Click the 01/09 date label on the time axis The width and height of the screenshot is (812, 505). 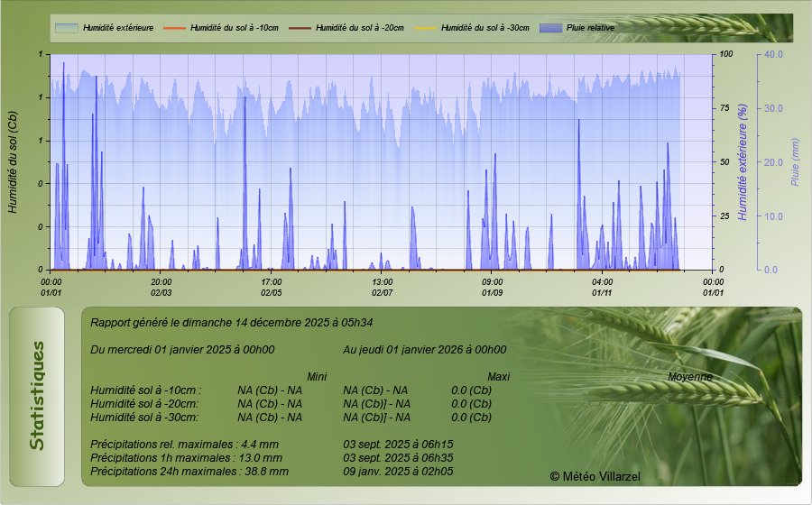point(492,292)
